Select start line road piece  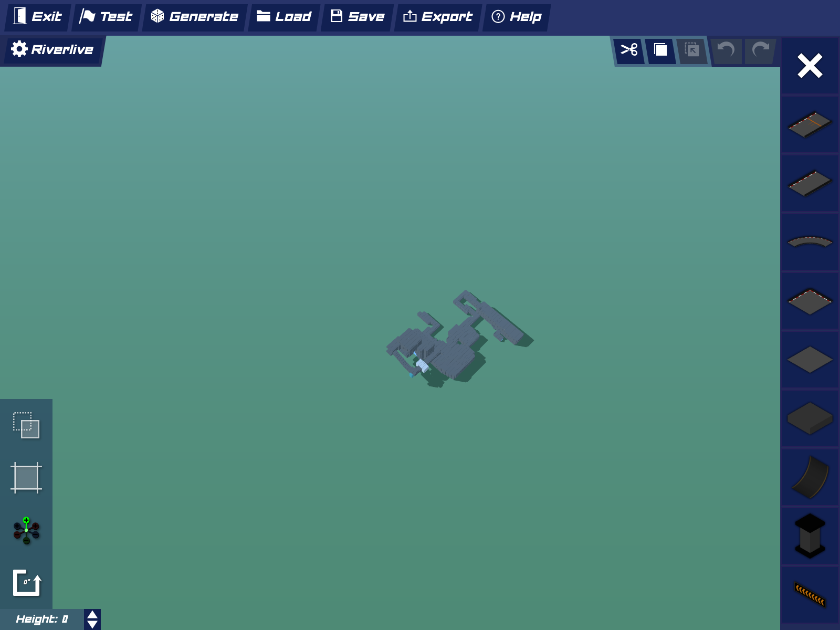pos(810,124)
